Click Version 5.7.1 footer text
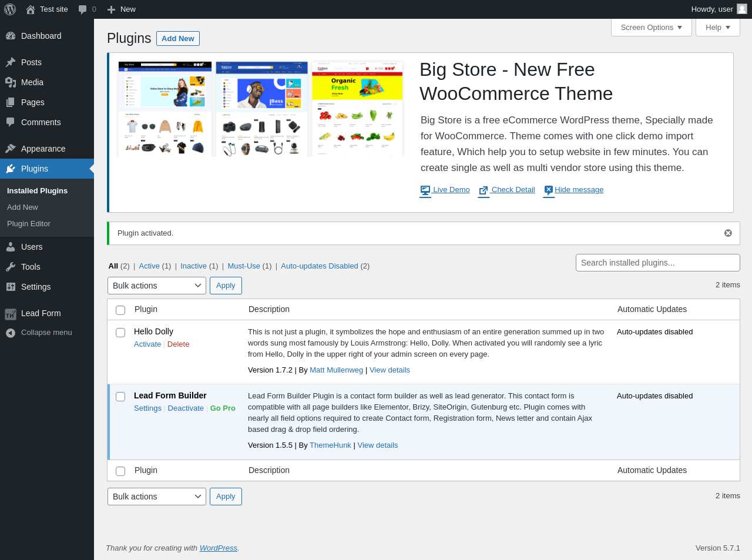The image size is (752, 560). click(x=718, y=548)
